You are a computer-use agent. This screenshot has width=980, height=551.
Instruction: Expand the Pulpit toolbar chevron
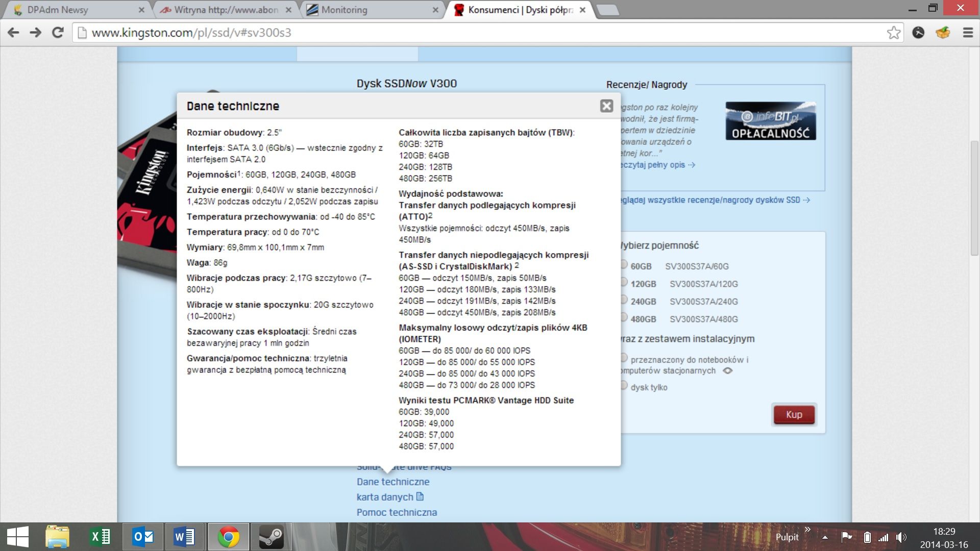[x=807, y=530]
